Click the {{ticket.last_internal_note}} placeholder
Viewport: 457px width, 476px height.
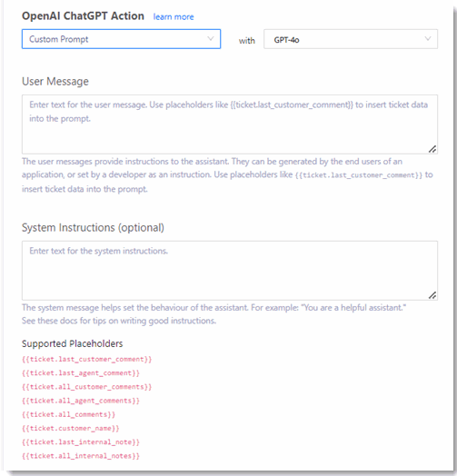(81, 442)
